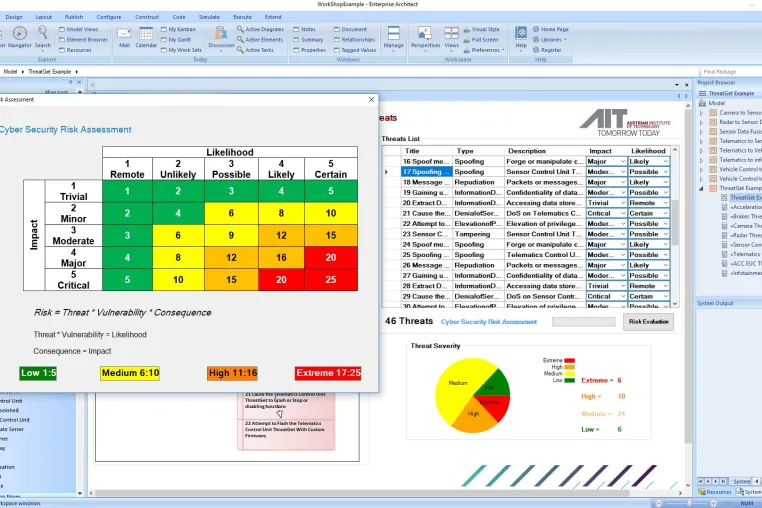Switch to the Design ribbon tab
The height and width of the screenshot is (508, 762).
tap(14, 17)
